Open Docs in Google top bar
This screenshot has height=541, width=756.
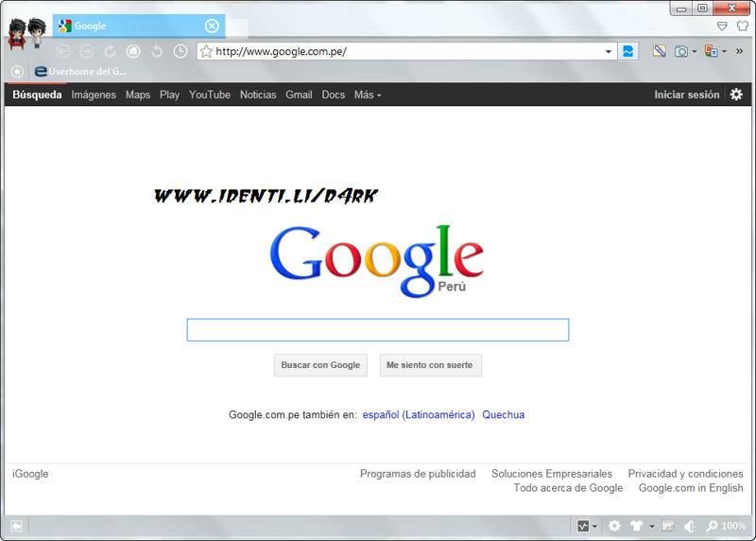click(334, 95)
